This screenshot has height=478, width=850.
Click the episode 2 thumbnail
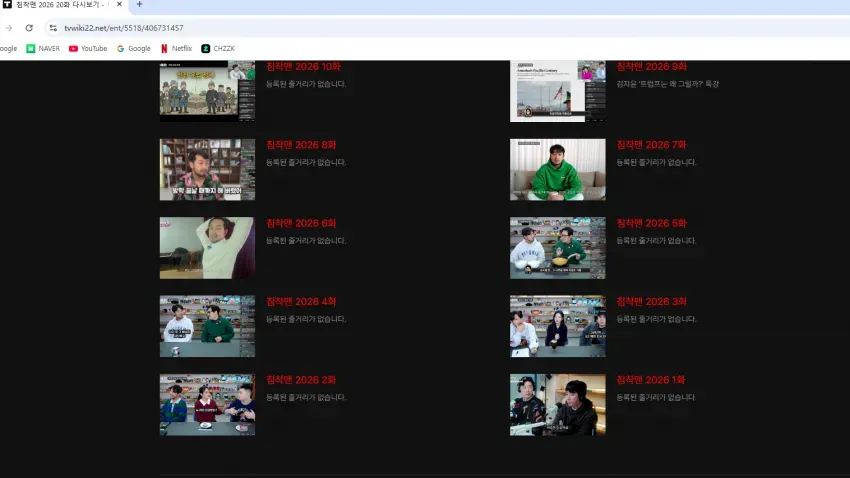coord(207,404)
